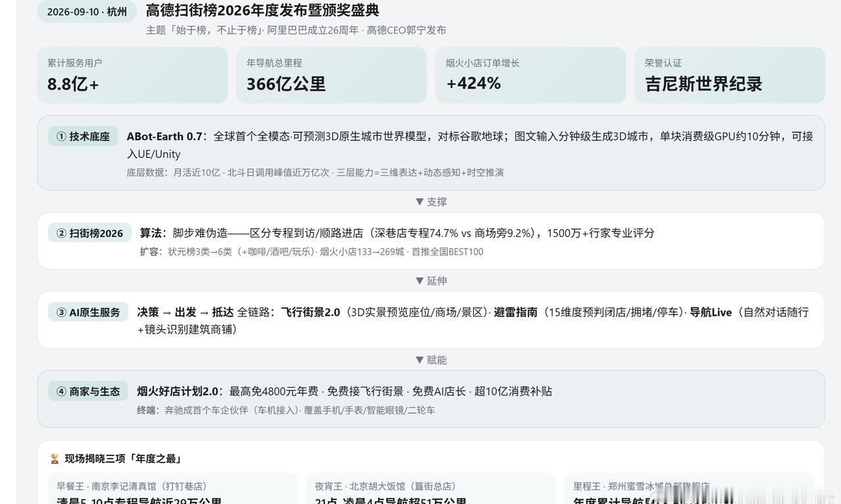Click the pill ② 扫街榜2026
Image resolution: width=841 pixels, height=504 pixels.
(x=89, y=233)
